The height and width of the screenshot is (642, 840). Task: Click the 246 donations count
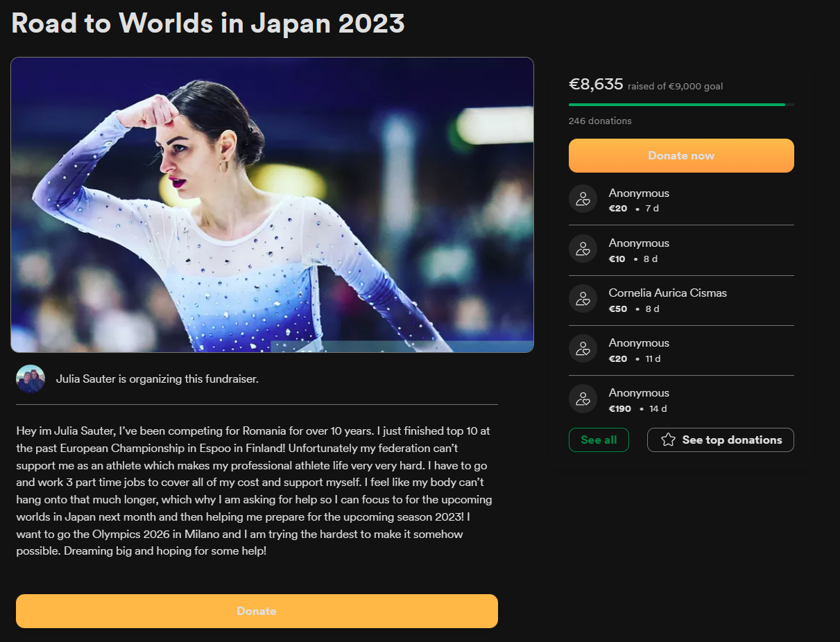click(x=600, y=121)
